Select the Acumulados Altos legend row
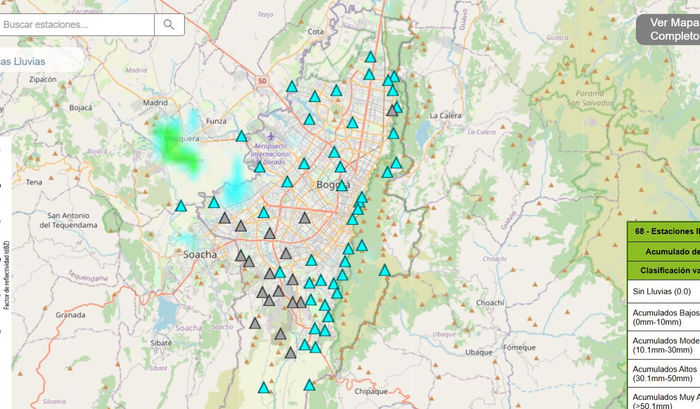This screenshot has height=409, width=700. 663,373
